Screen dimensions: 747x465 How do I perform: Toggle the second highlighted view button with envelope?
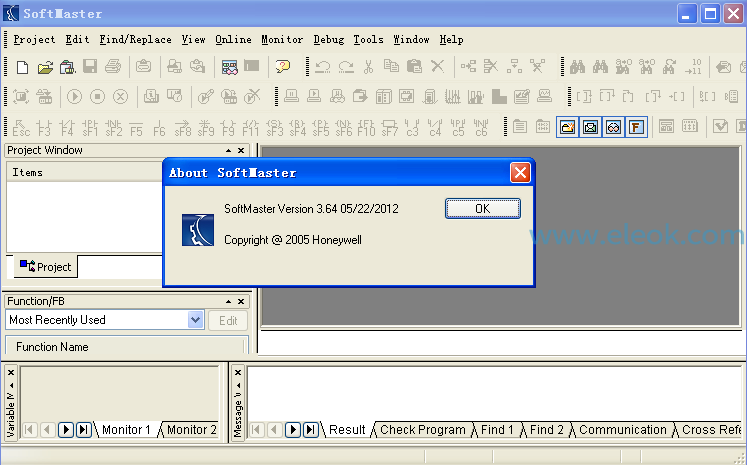pyautogui.click(x=590, y=127)
